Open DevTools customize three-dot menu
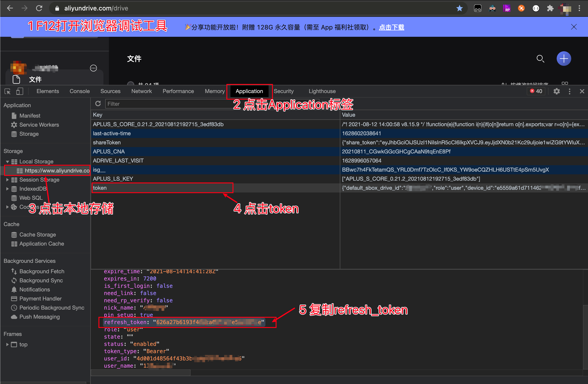This screenshot has height=384, width=588. 569,91
